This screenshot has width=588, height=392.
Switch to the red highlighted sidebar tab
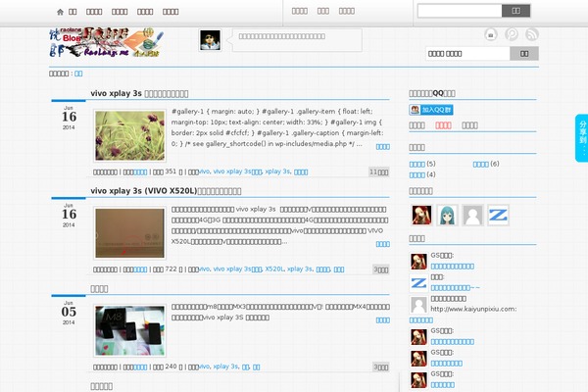(x=443, y=125)
